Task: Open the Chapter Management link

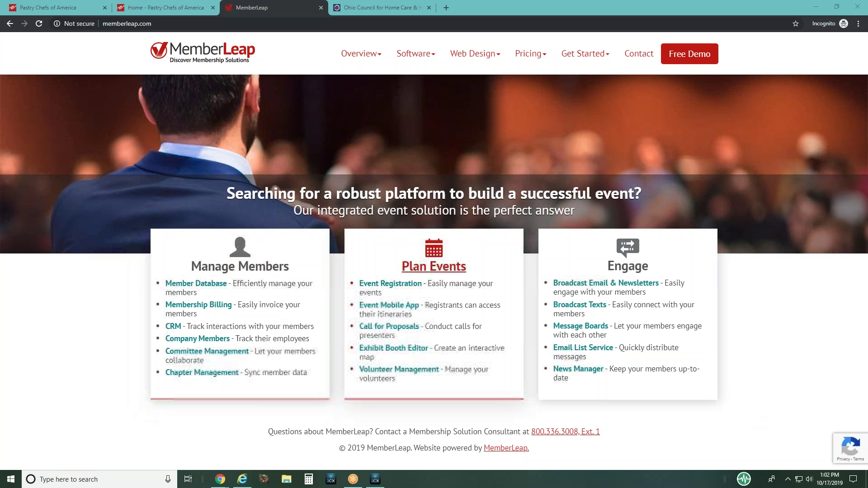Action: point(202,372)
